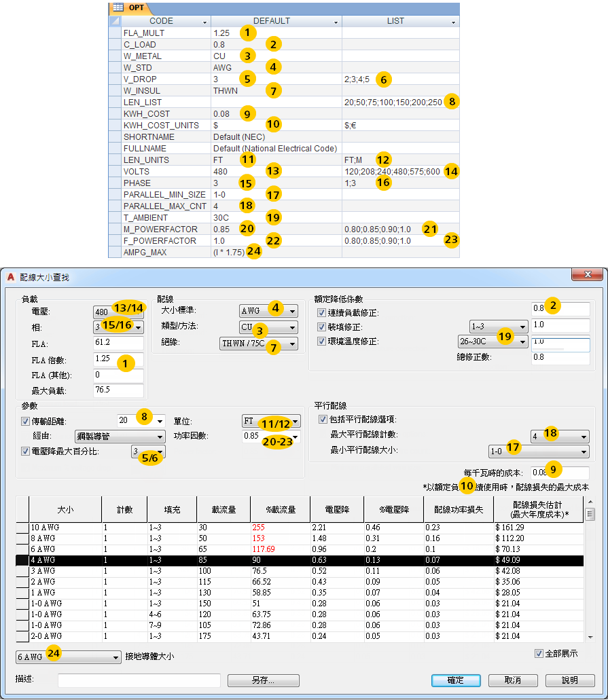
Task: Click row selector of FLA_MULT row
Action: pyautogui.click(x=115, y=33)
